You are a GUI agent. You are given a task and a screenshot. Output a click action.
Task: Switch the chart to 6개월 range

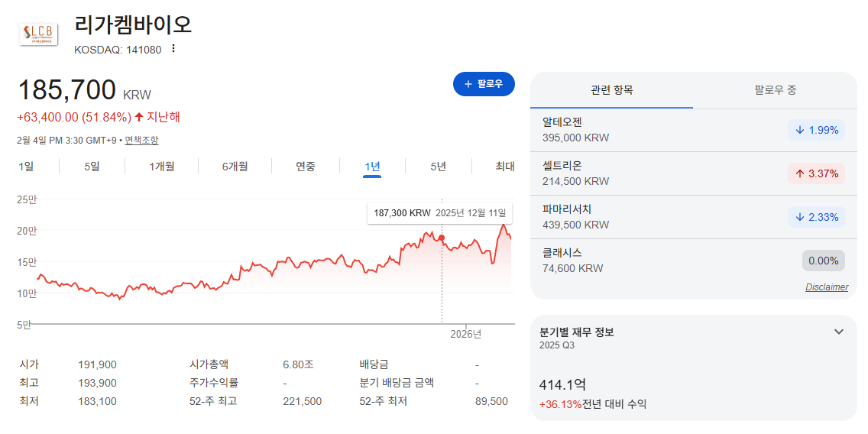[x=234, y=166]
